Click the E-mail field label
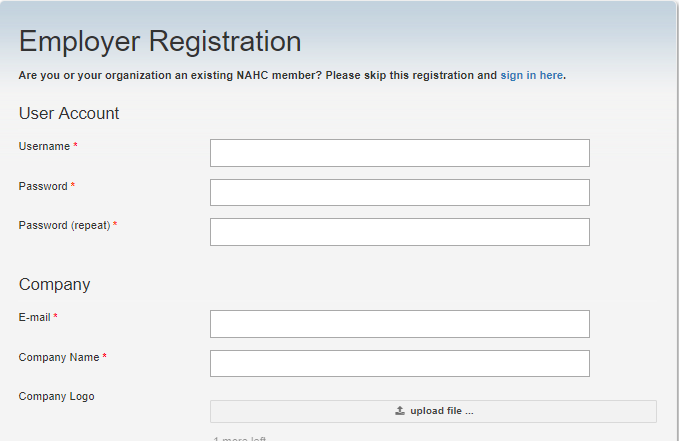The width and height of the screenshot is (679, 441). [35, 318]
